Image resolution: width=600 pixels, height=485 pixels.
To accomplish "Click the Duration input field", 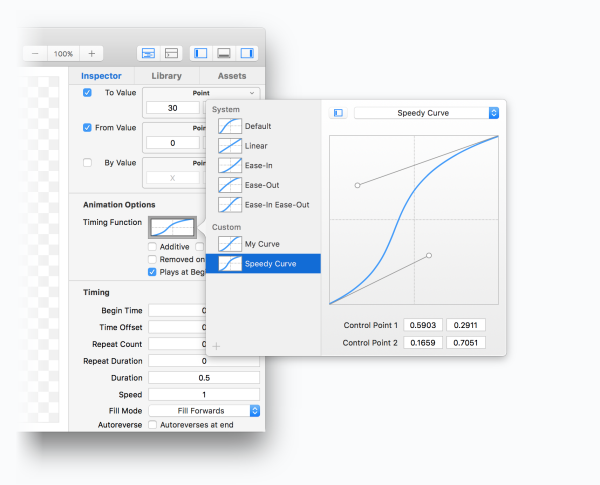I will 204,378.
